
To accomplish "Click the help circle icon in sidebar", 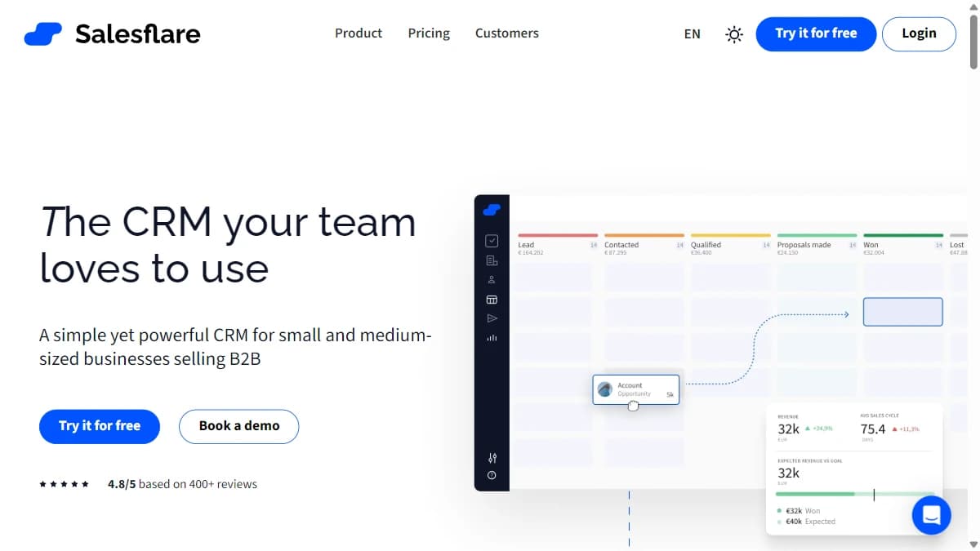I will [492, 475].
